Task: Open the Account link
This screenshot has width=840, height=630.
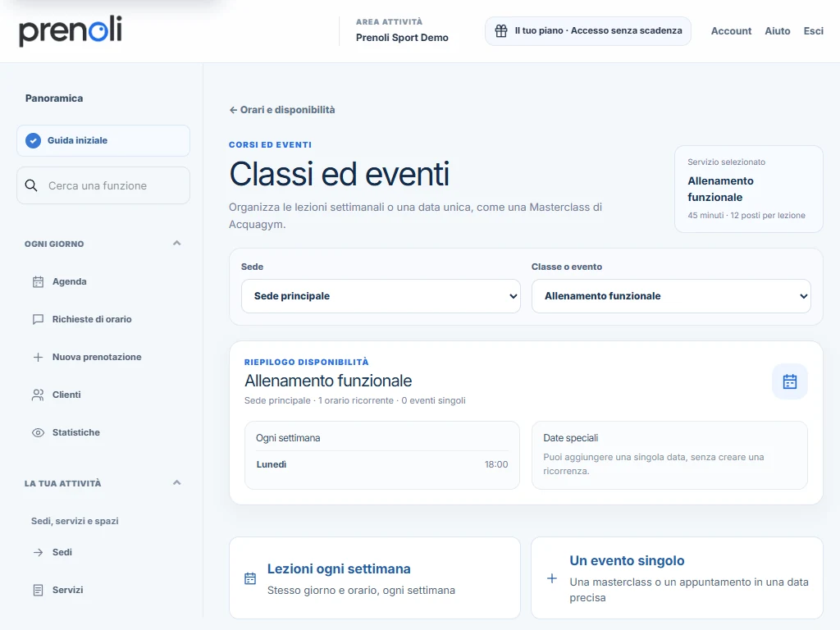Action: point(731,31)
